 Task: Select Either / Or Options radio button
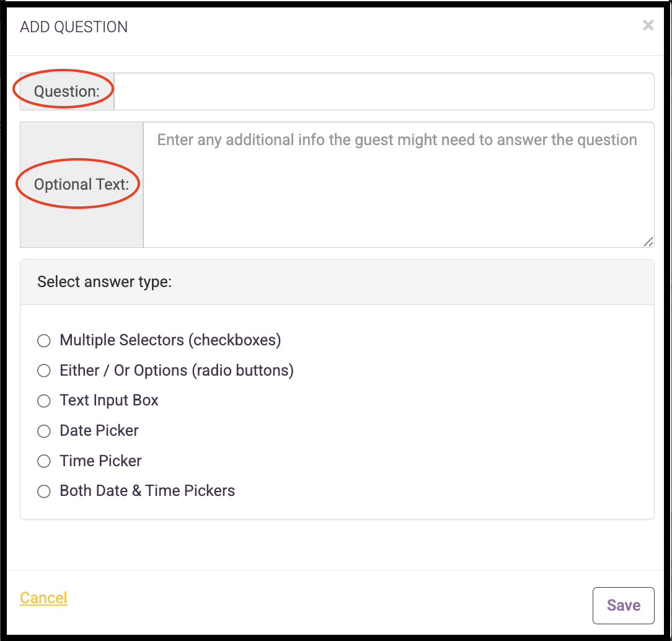click(x=44, y=371)
